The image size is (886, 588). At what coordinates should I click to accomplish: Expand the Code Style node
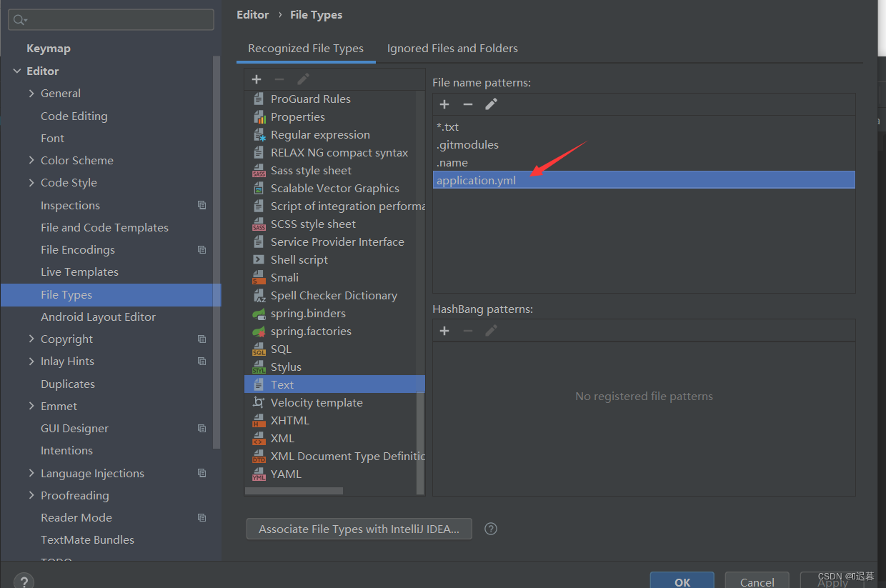click(x=31, y=182)
